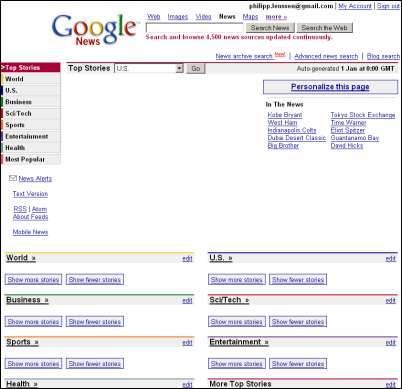Click the Text Version link
This screenshot has height=389, width=402.
30,194
